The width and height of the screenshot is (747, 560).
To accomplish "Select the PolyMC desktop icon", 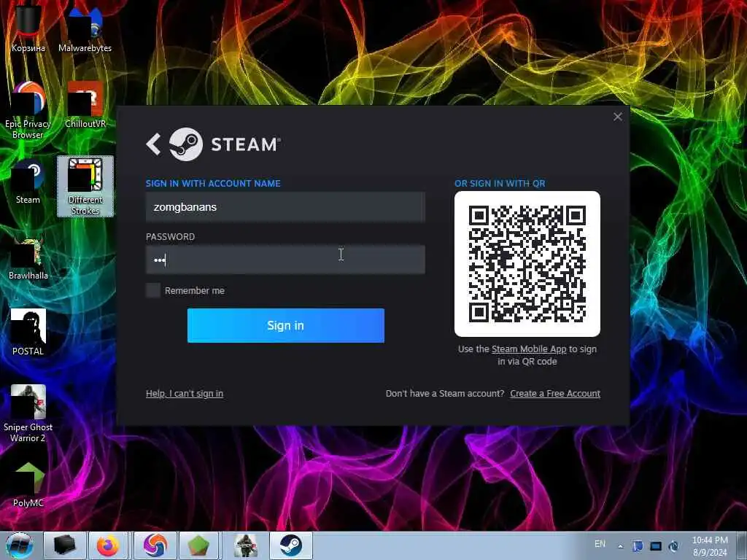I will click(28, 484).
